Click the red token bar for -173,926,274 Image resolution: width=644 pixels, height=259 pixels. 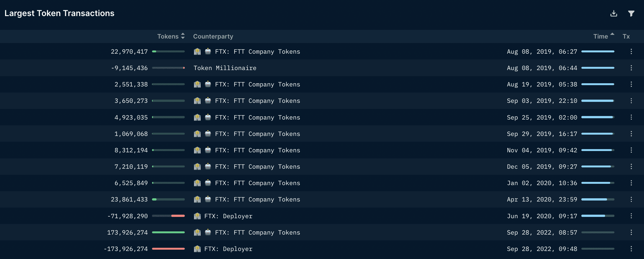point(168,249)
